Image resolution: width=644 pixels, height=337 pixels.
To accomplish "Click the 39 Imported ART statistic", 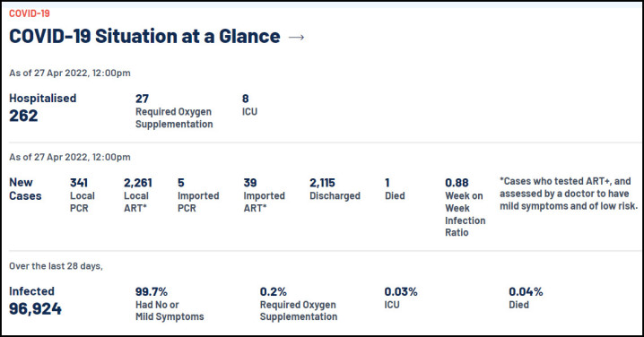I will click(x=264, y=195).
